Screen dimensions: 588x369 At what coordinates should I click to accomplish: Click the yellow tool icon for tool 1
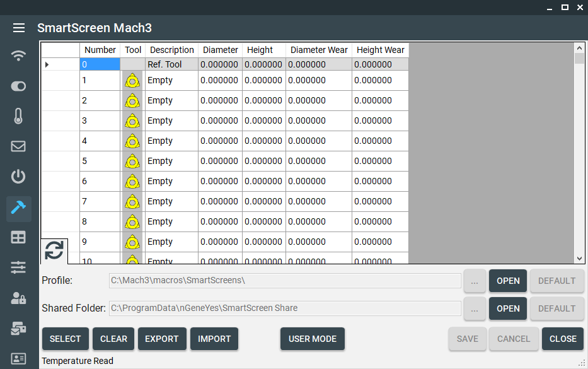(132, 81)
